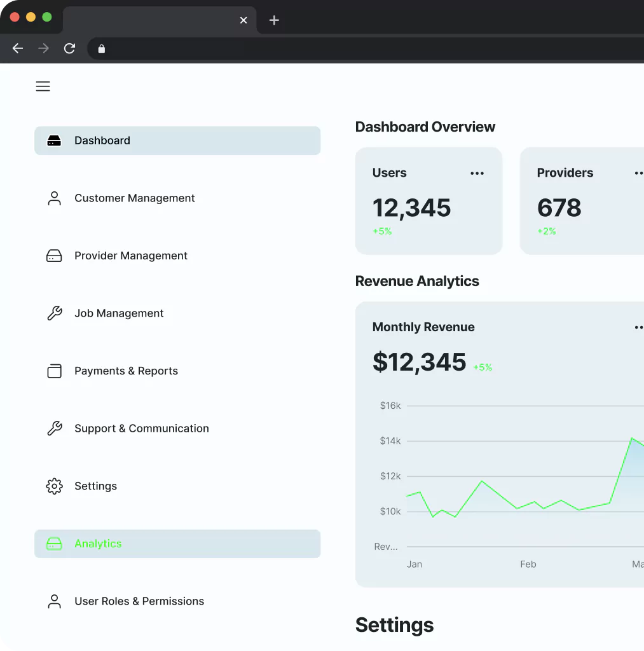The width and height of the screenshot is (644, 651).
Task: Click the Job Management wrench icon
Action: 55,313
